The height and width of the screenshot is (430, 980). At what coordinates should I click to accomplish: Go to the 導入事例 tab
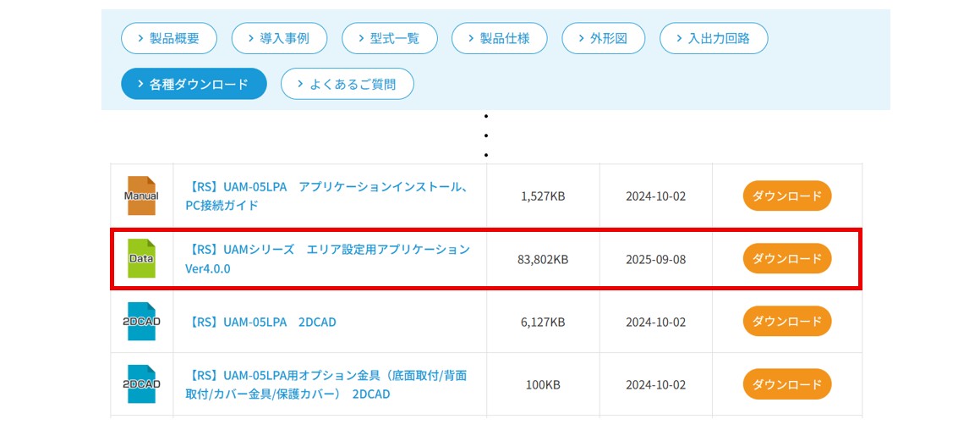tap(279, 38)
